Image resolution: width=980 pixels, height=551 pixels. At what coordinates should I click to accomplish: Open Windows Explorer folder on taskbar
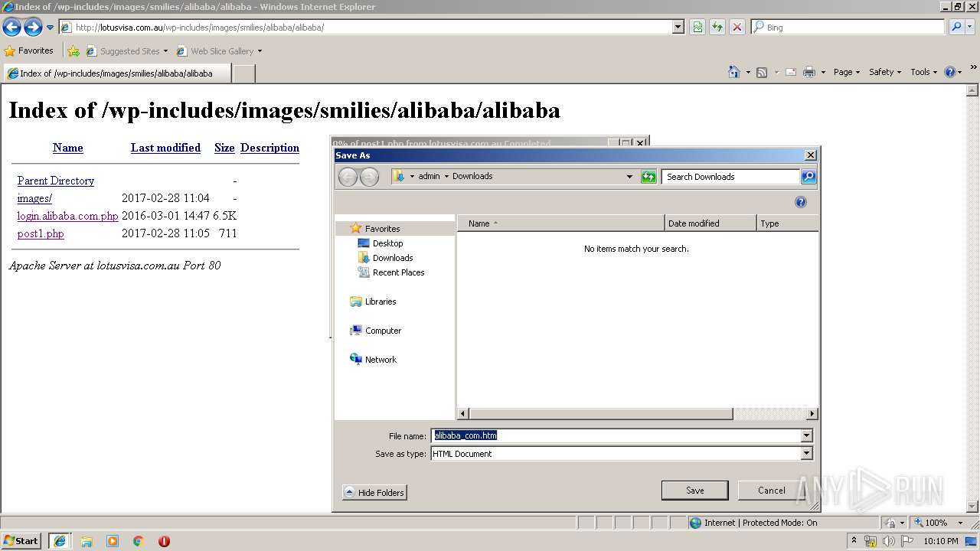pos(87,541)
